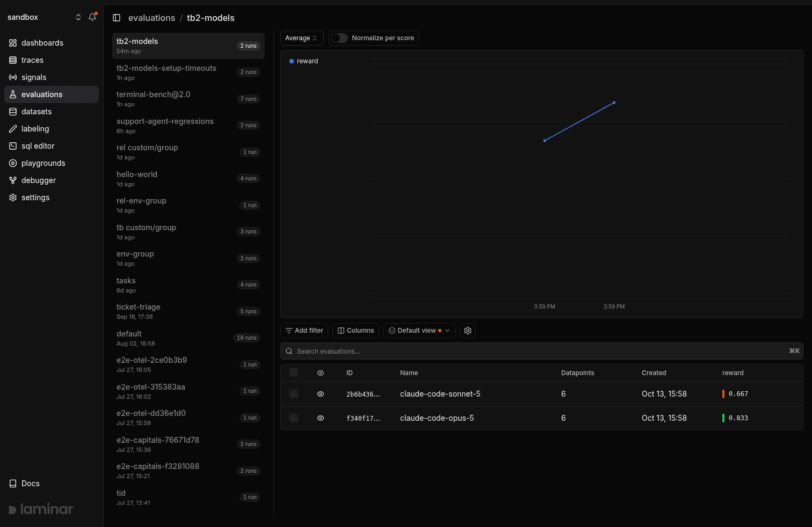Click the labeling pencil icon
Viewport: 812px width, 527px height.
pyautogui.click(x=13, y=129)
